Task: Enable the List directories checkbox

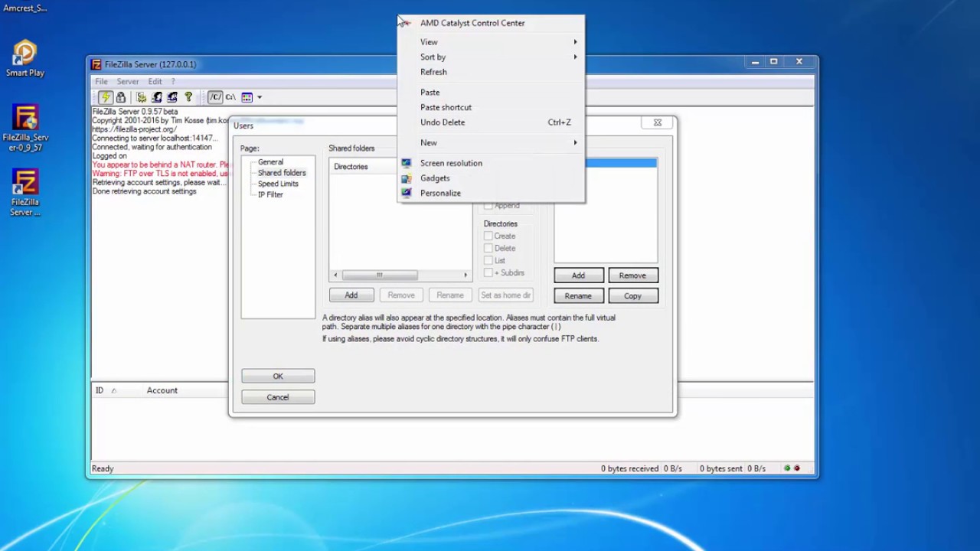Action: tap(488, 260)
